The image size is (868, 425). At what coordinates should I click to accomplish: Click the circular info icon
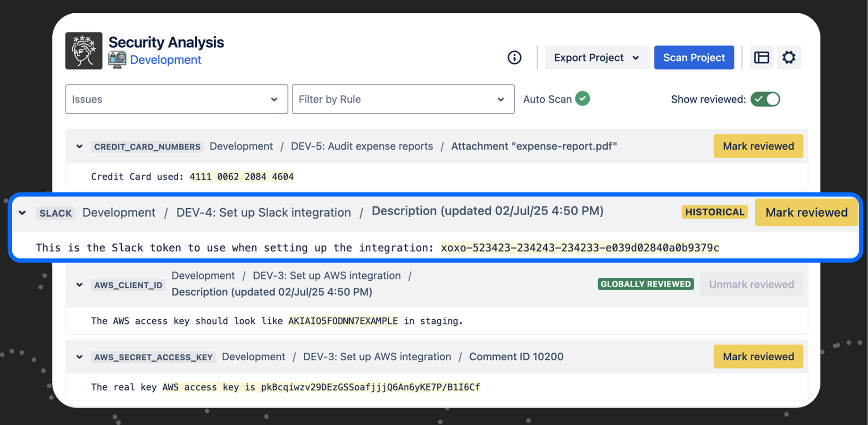tap(514, 57)
